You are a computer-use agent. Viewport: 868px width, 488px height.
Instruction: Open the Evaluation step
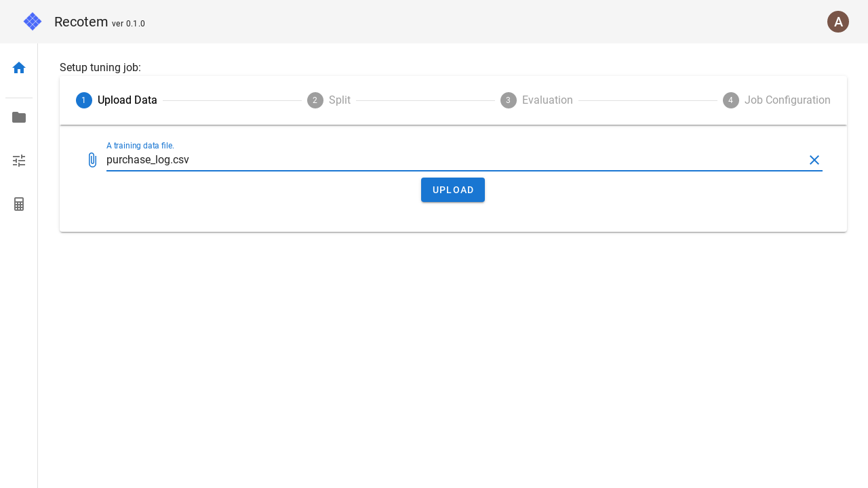point(547,100)
